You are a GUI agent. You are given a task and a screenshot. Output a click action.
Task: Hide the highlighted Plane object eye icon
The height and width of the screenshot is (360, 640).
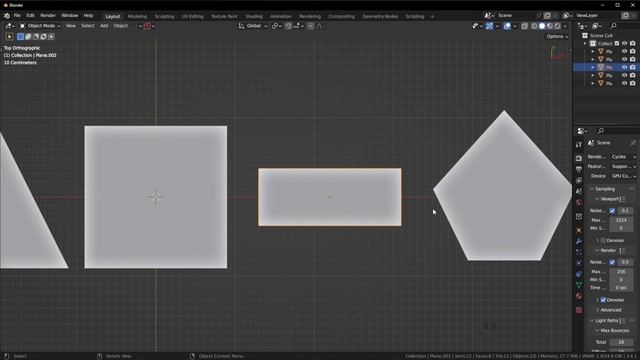point(624,67)
